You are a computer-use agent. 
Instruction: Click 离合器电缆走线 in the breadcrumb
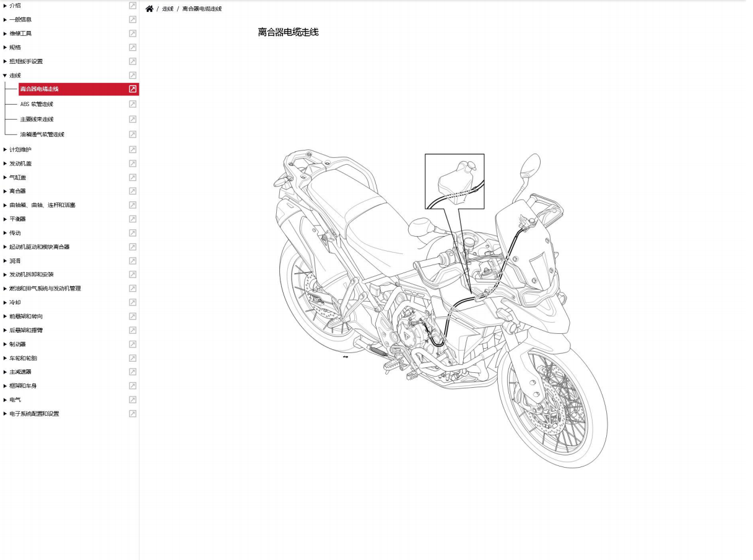coord(202,9)
